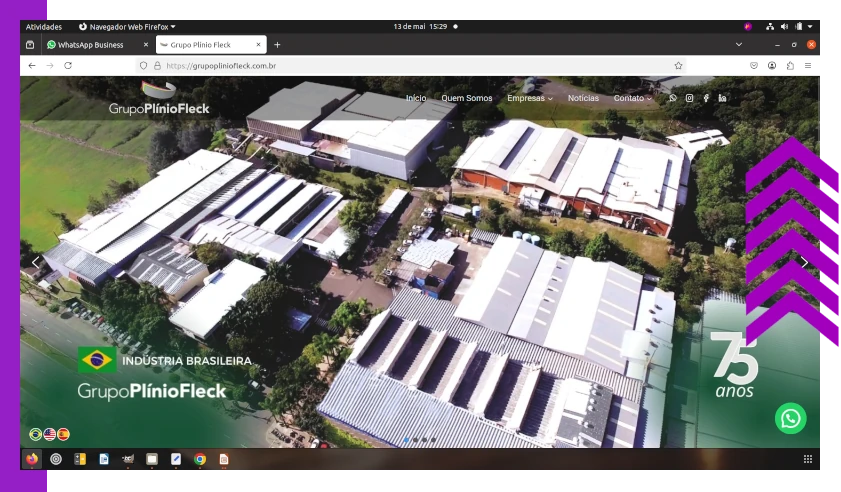Screen dimensions: 841x492
Task: Open the LinkedIn icon in header
Action: click(x=722, y=98)
